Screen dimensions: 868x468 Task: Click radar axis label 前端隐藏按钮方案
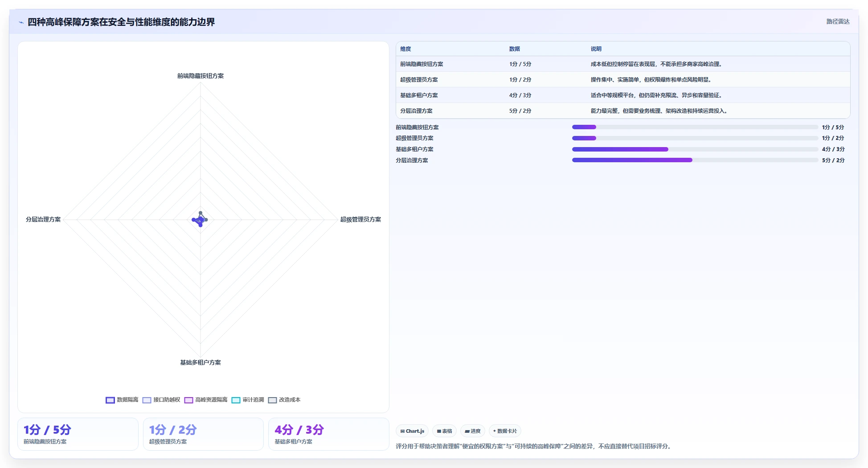[201, 76]
